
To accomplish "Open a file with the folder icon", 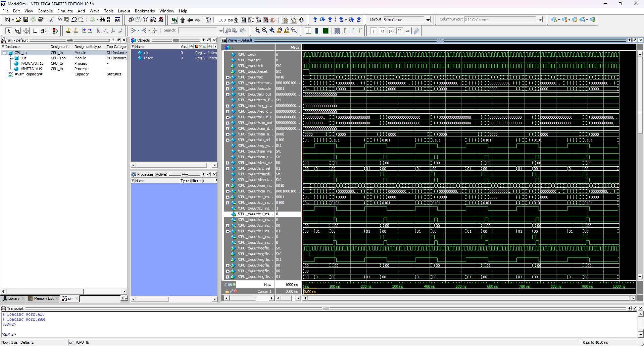I will pyautogui.click(x=18, y=20).
